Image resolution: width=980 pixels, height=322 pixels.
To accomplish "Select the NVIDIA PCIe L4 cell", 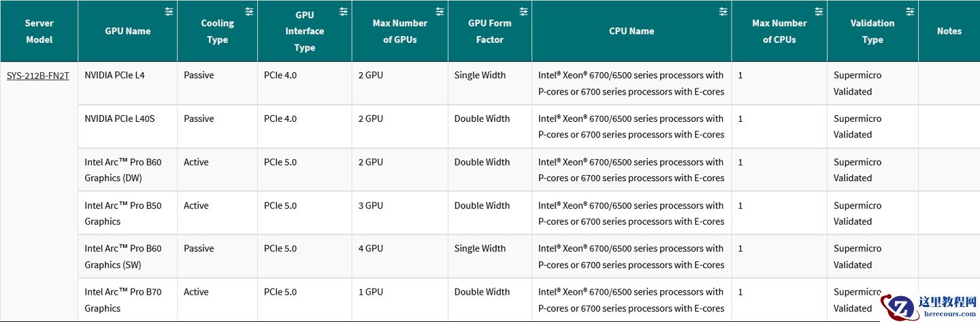I will (x=114, y=76).
